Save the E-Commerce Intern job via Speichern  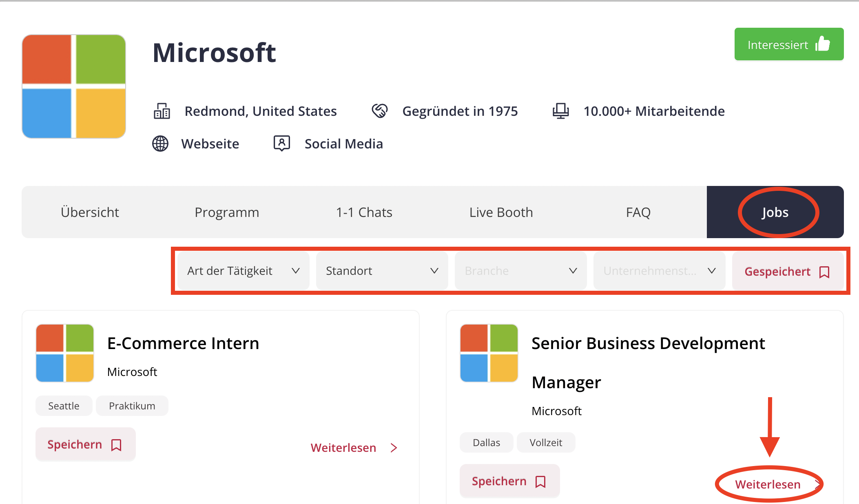[85, 444]
